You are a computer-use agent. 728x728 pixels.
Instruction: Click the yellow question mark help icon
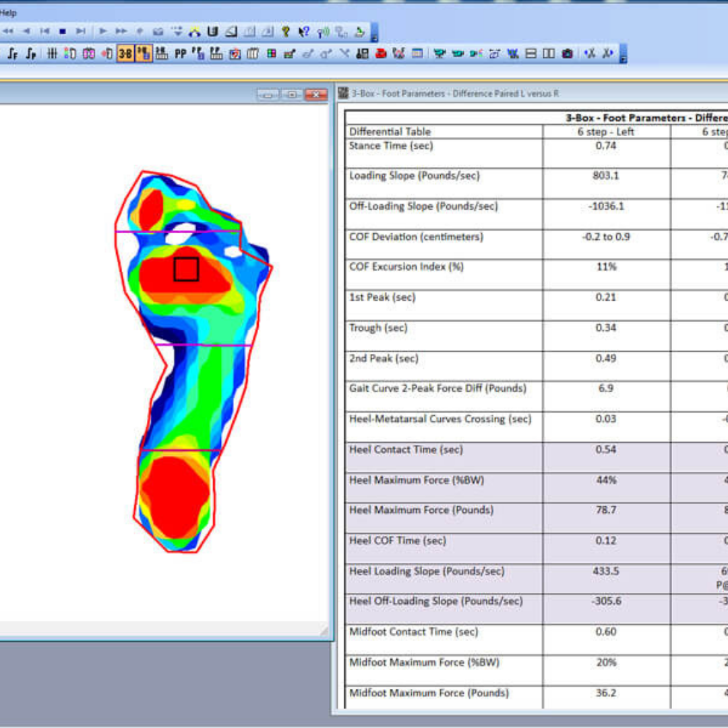point(286,32)
